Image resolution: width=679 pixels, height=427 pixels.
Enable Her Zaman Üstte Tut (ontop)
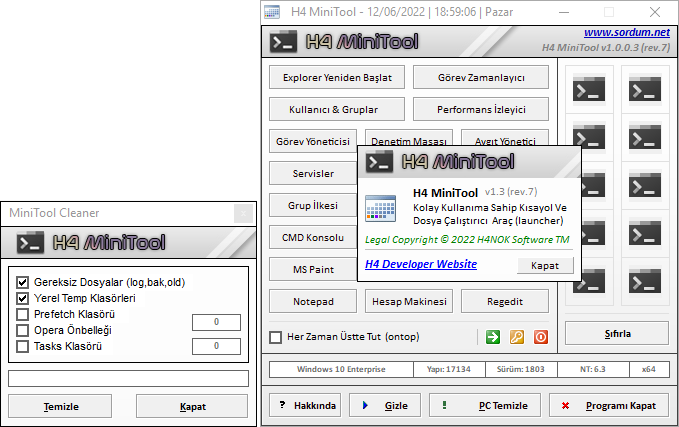(x=275, y=337)
